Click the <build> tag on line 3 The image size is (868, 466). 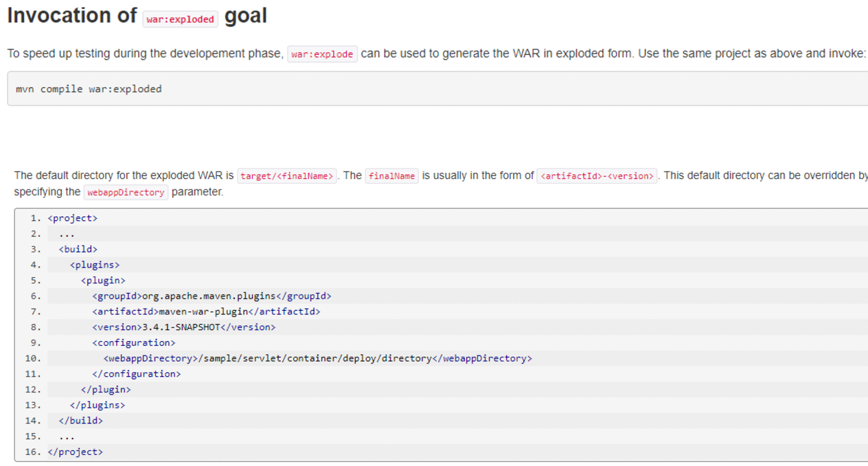(x=78, y=248)
